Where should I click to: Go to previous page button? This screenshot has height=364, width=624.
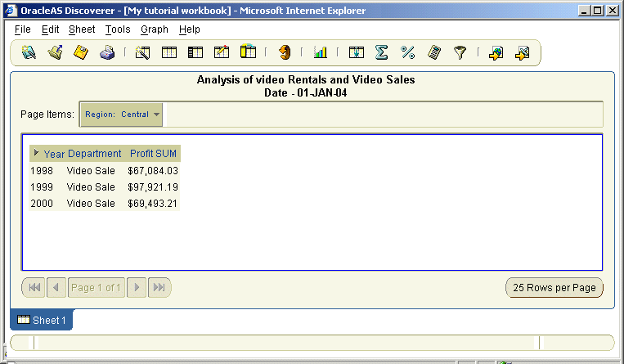click(56, 288)
